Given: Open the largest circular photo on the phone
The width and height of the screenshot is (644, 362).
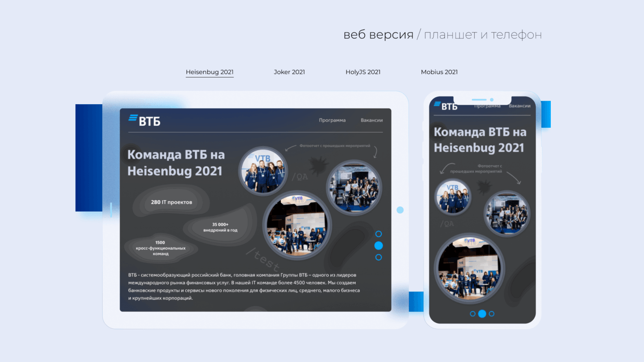Looking at the screenshot, I should pos(470,268).
